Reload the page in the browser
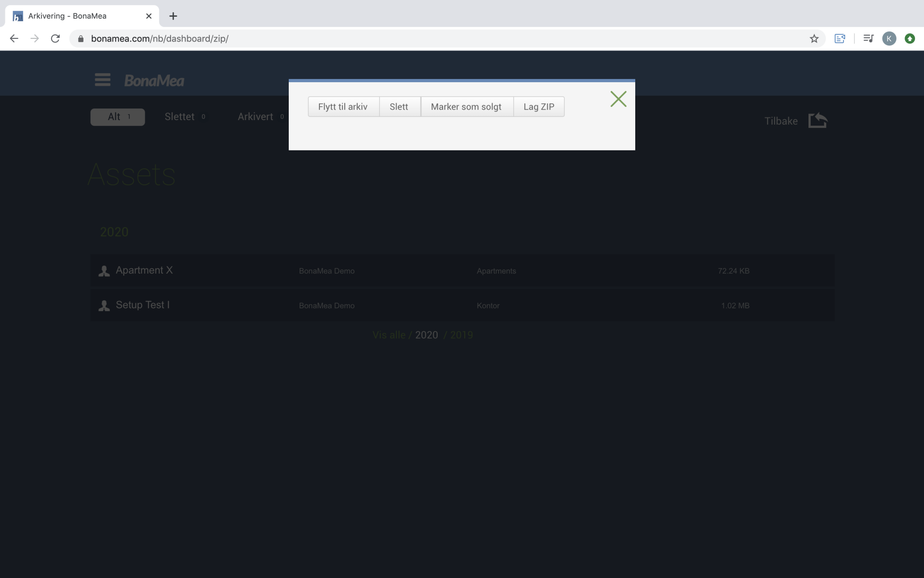Screen dimensions: 924x578 coord(55,39)
